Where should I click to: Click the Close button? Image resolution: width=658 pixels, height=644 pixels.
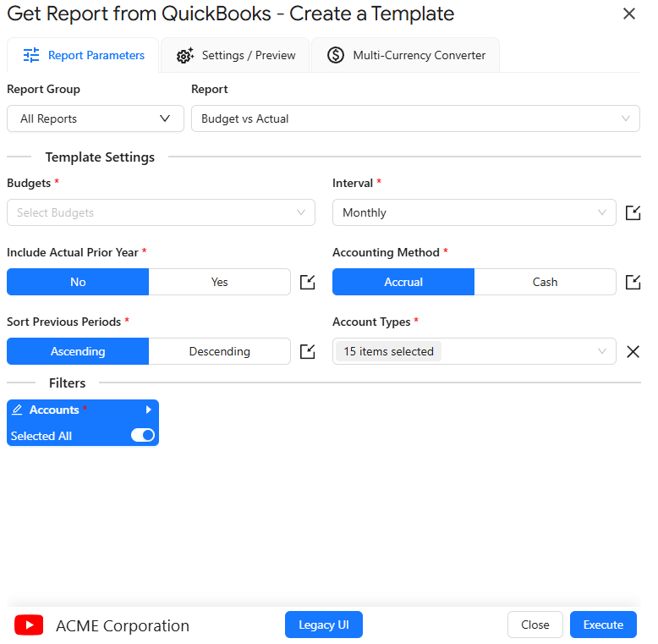point(535,625)
